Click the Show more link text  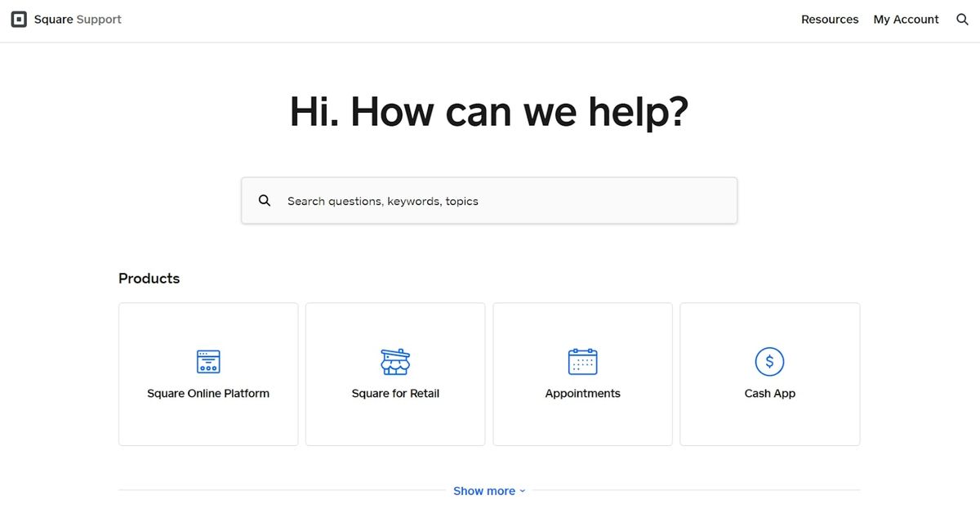[x=483, y=490]
